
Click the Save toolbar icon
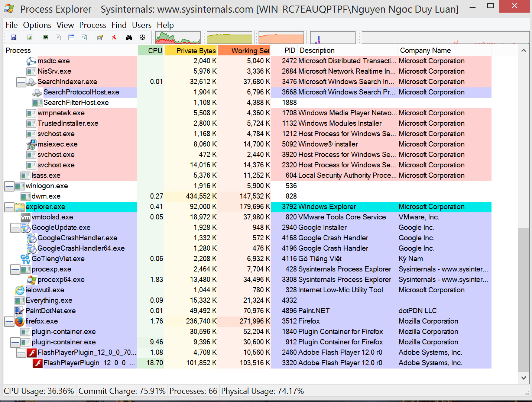coord(13,38)
